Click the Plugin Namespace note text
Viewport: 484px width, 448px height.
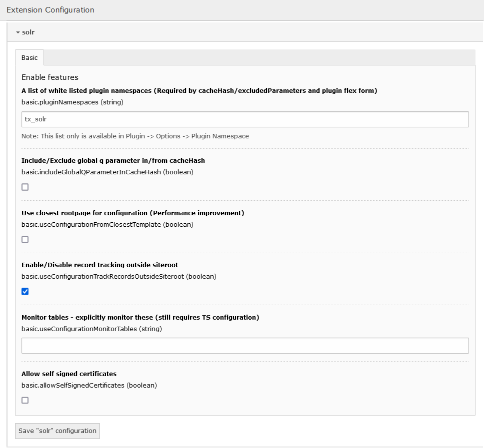pyautogui.click(x=135, y=136)
